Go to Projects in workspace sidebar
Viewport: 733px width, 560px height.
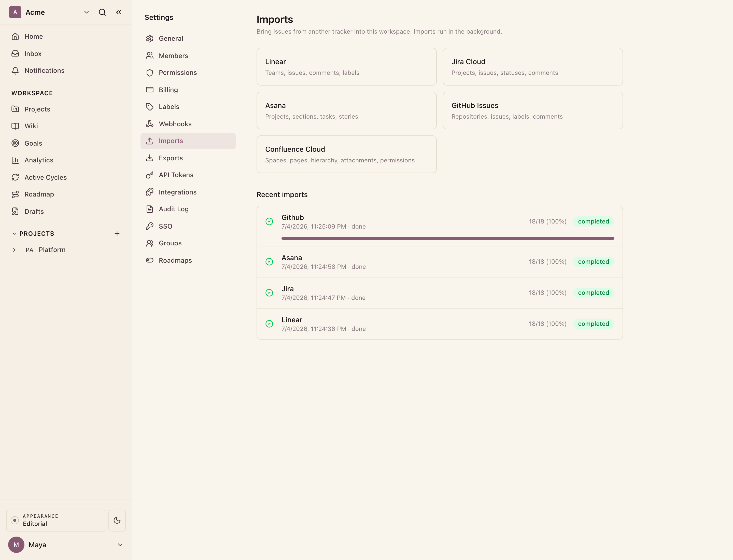66,109
